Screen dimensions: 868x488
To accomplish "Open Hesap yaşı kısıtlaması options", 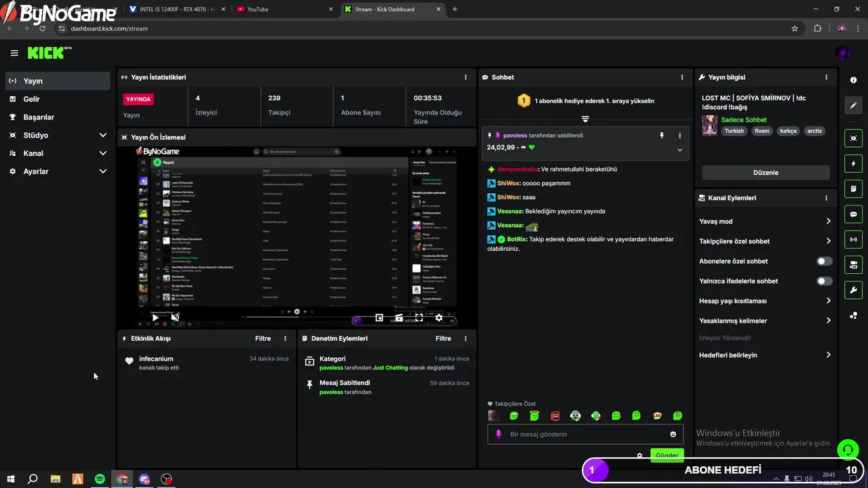I will 766,300.
